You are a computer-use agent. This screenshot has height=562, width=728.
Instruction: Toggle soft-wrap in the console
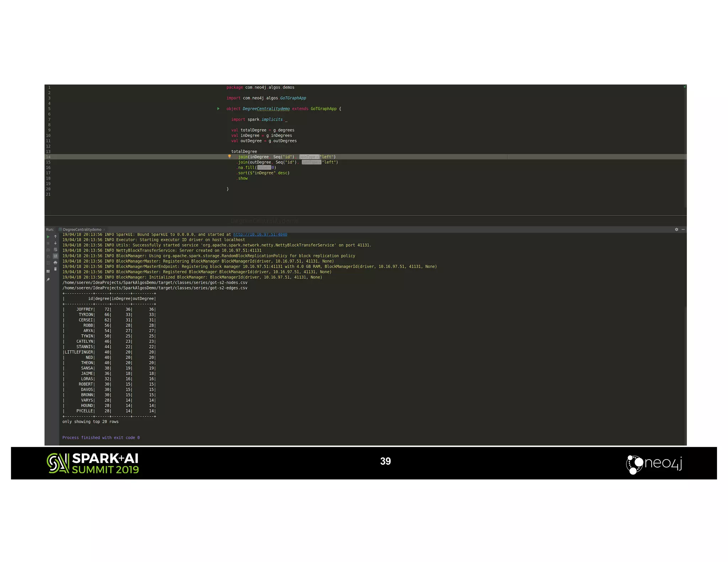coord(55,250)
